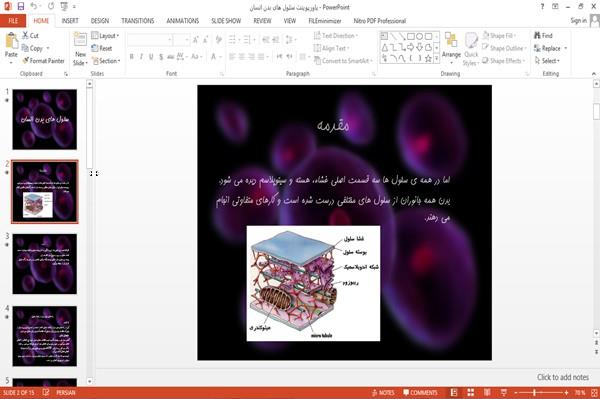Click the Paste clipboard icon
The height and width of the screenshot is (399, 600).
click(11, 41)
